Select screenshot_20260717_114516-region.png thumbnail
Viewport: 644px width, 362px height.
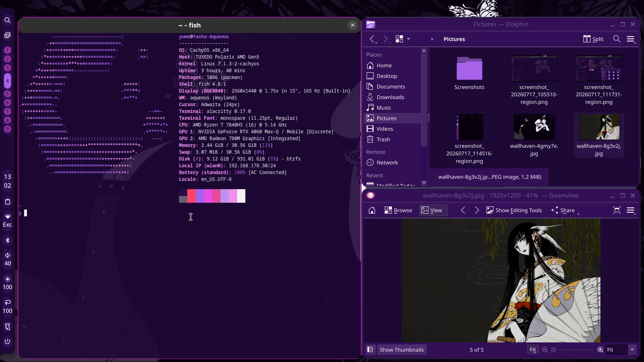469,127
